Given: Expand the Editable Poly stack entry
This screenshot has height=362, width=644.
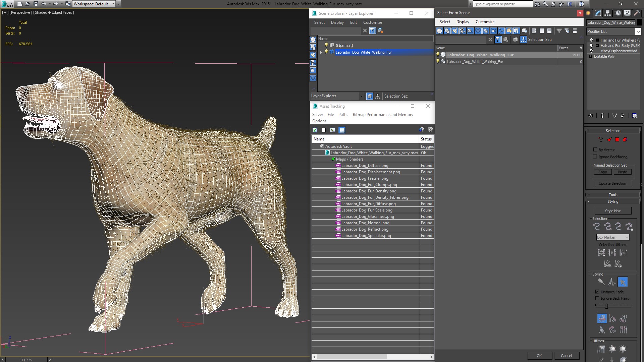Looking at the screenshot, I should 591,56.
